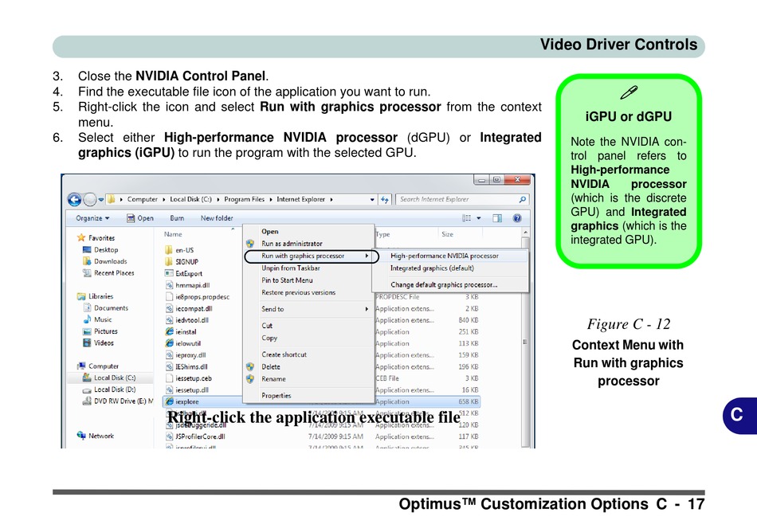
Task: Click the Back navigation arrow button
Action: click(x=74, y=199)
